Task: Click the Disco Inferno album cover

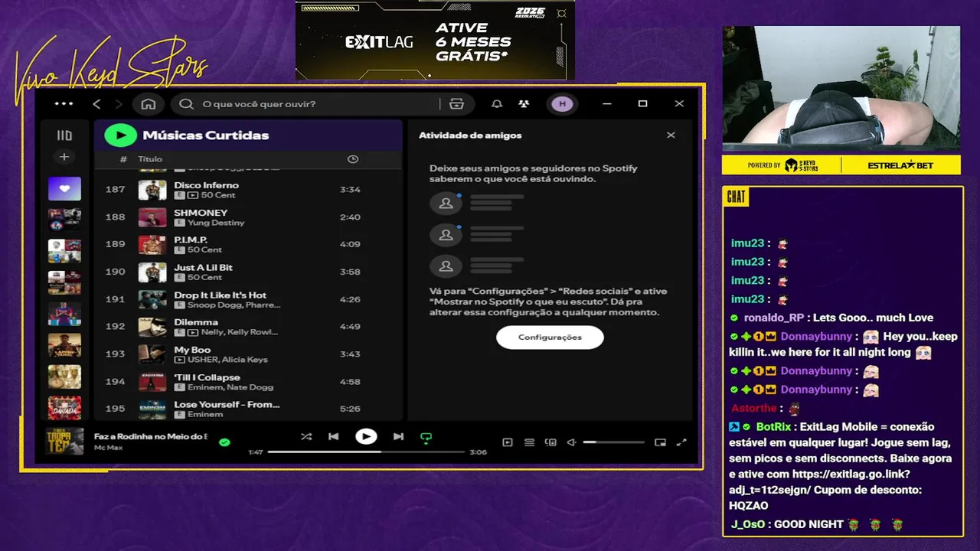Action: 152,190
